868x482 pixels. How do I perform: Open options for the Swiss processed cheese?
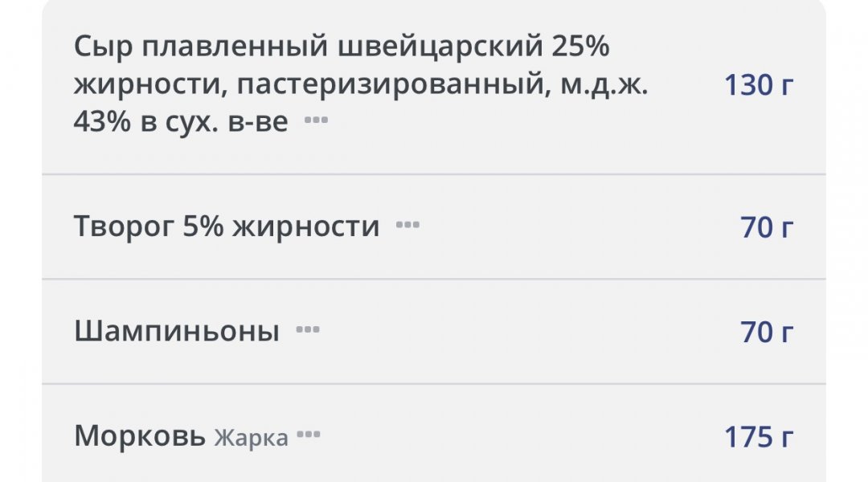coord(316,121)
